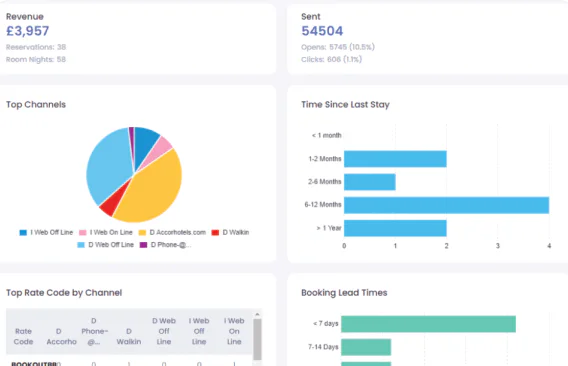Click the orange Accorhotels pie slice

pyautogui.click(x=154, y=188)
